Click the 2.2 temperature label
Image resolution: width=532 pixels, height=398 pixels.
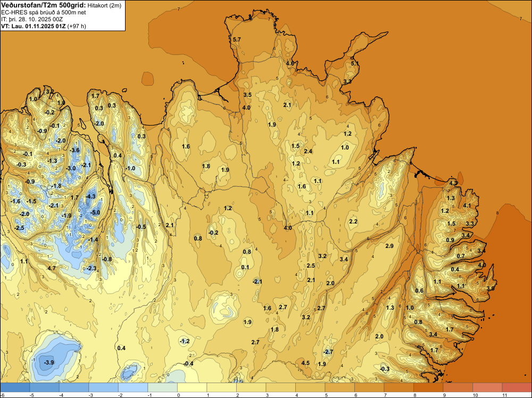pyautogui.click(x=353, y=221)
